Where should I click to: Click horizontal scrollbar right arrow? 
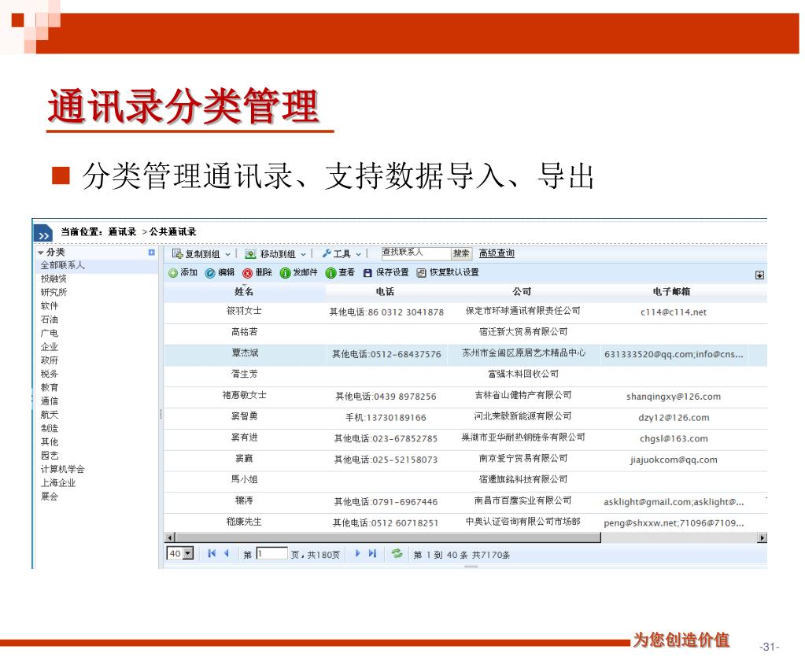click(763, 538)
